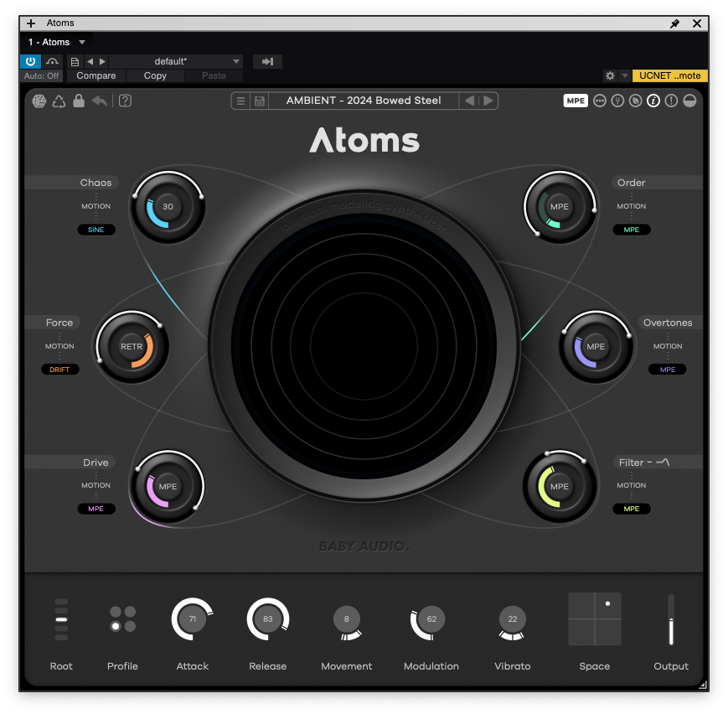The height and width of the screenshot is (714, 728).
Task: Open Force motion DRIFT selector
Action: pyautogui.click(x=59, y=370)
